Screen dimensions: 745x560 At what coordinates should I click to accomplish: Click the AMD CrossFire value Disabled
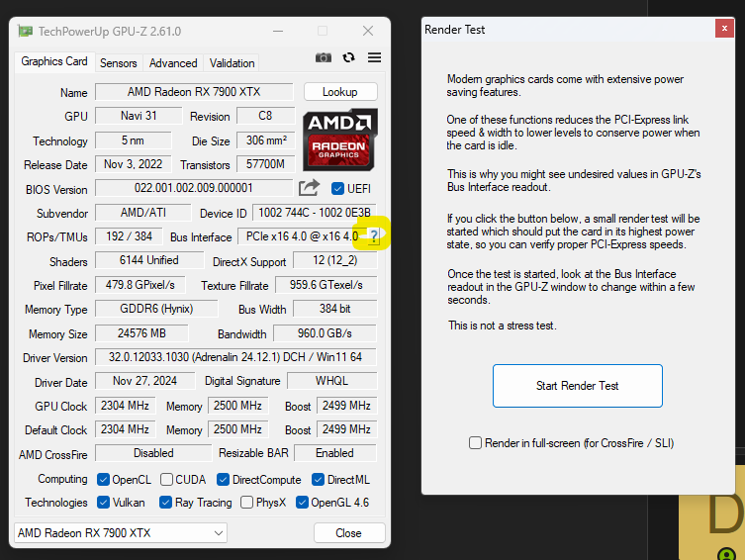153,453
